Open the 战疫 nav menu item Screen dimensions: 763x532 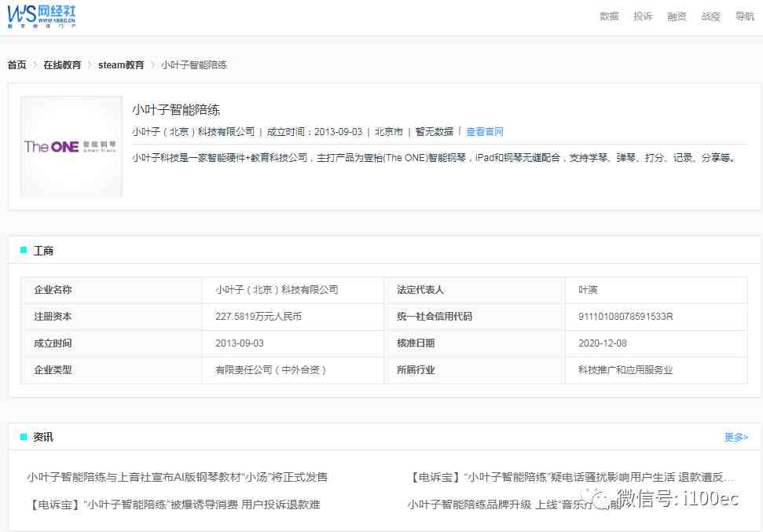tap(710, 16)
